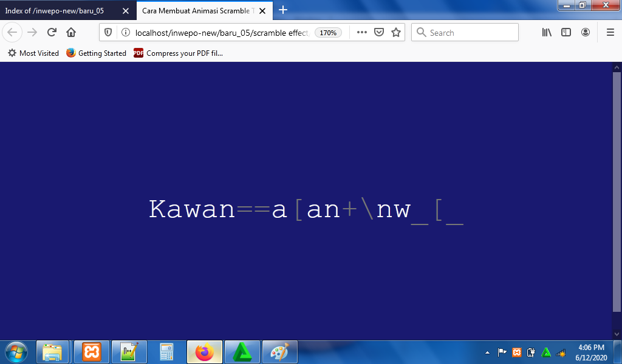Screen dimensions: 622x364
Task: Save page to Pocket
Action: [379, 33]
